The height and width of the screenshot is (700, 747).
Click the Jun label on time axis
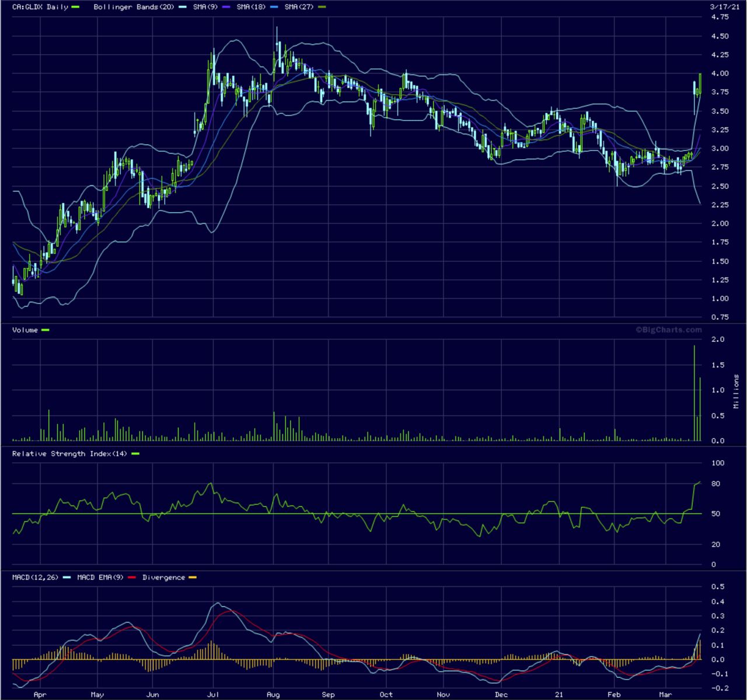pyautogui.click(x=152, y=695)
